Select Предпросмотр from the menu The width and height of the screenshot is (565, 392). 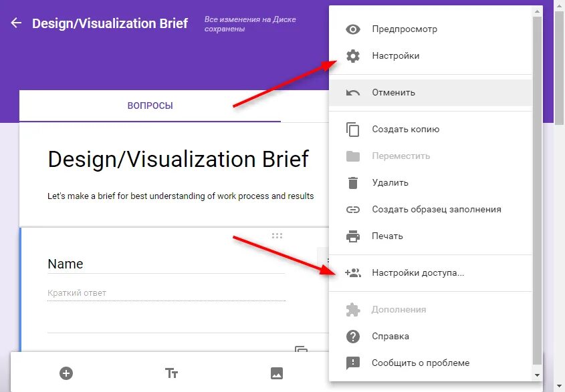431,29
